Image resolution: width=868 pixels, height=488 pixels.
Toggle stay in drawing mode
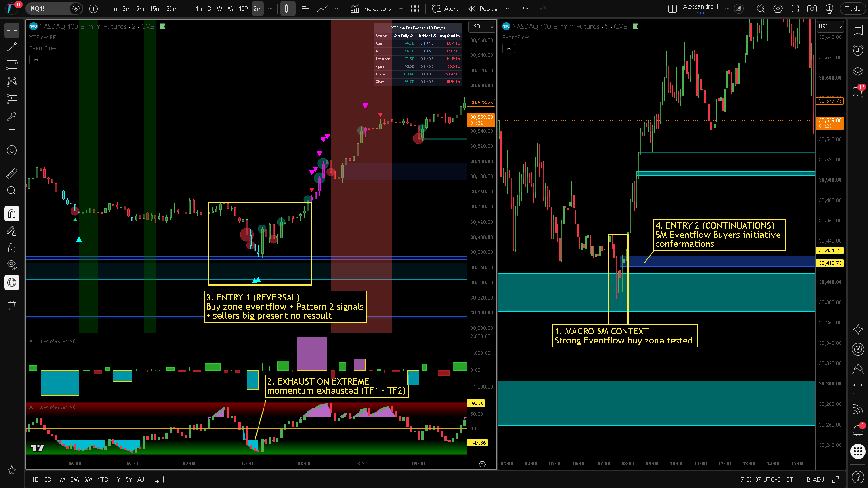(12, 231)
